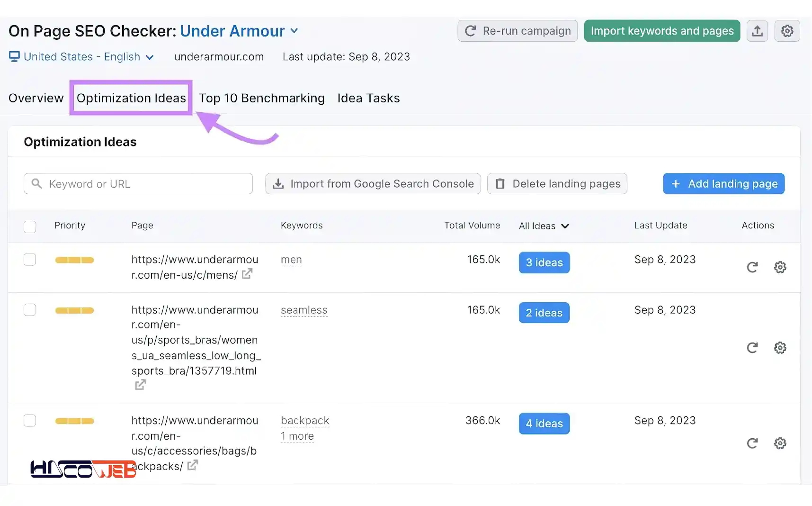Open external link icon for the mens URL

pos(247,274)
